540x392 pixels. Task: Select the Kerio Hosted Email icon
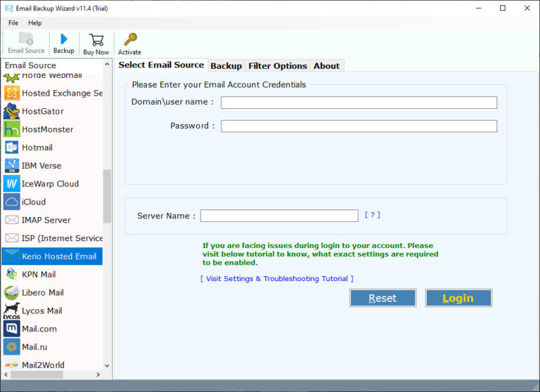coord(12,256)
